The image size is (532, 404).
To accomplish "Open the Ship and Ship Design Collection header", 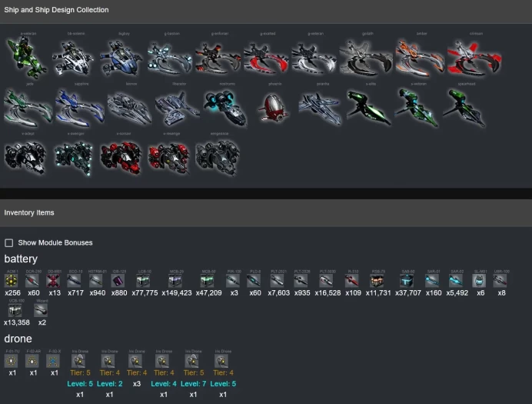I will [266, 10].
